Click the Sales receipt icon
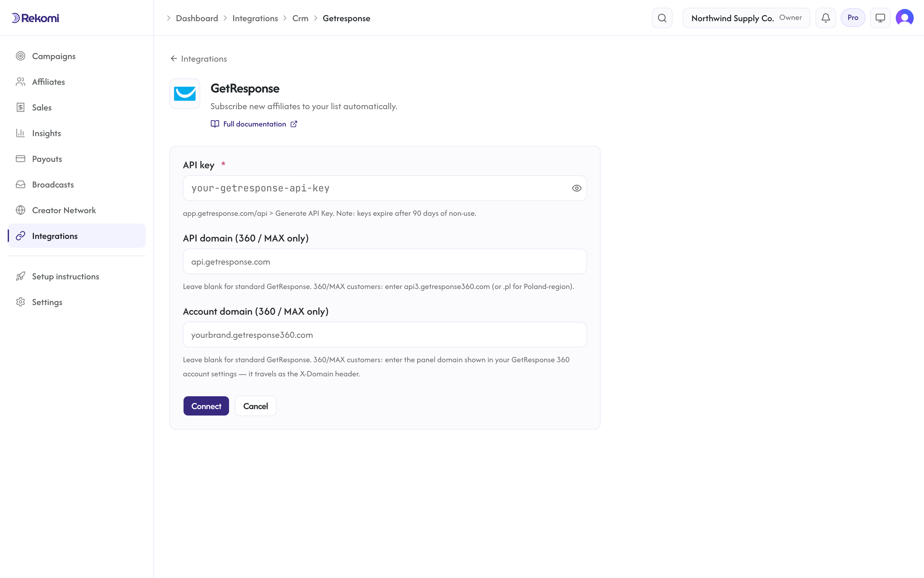The image size is (924, 578). (x=21, y=108)
